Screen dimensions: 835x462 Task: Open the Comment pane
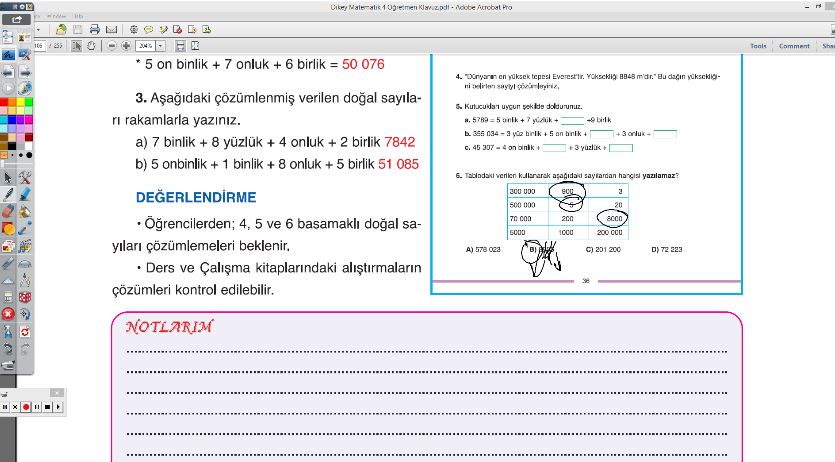pos(795,46)
